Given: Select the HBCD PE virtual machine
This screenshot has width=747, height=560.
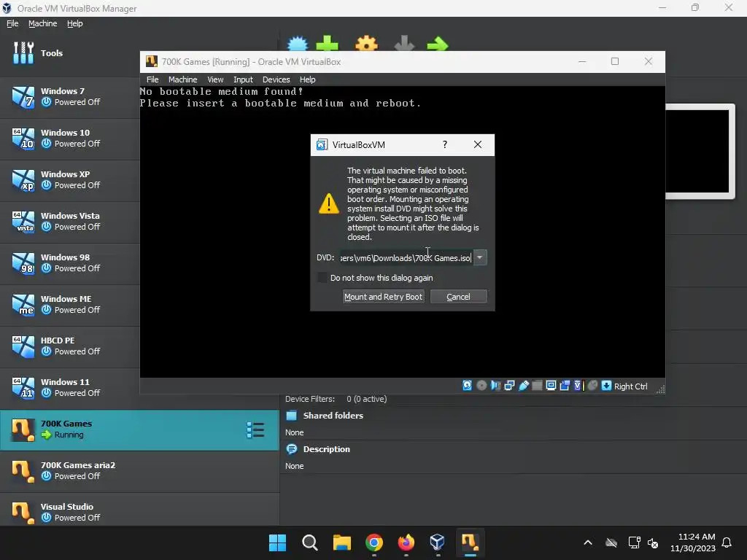Looking at the screenshot, I should pyautogui.click(x=69, y=346).
